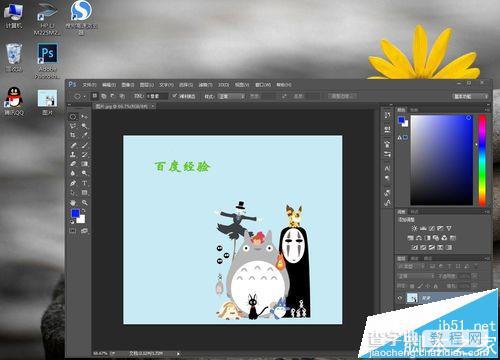Toggle Quick Mask mode in toolbox
500x360 pixels.
point(73,231)
